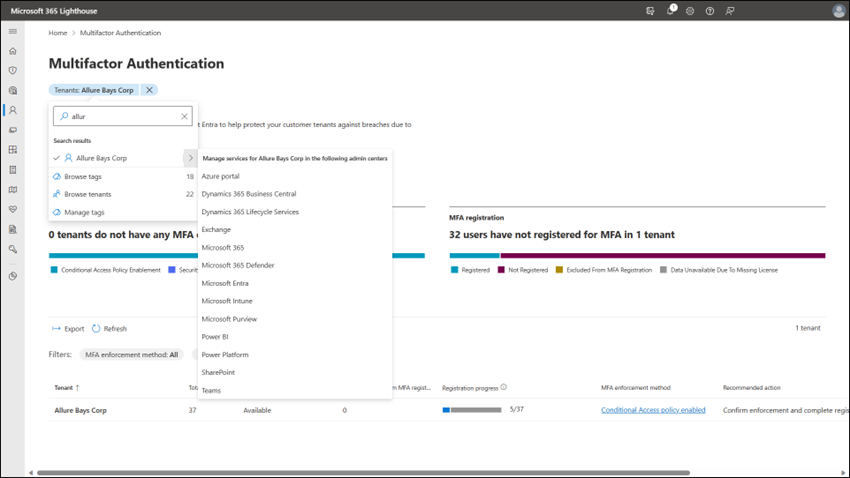Click Multifactor Authentication breadcrumb

[x=120, y=33]
